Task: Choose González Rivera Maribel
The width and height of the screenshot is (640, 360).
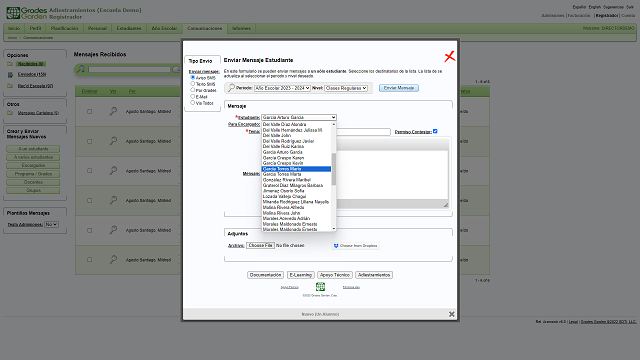Action: pos(287,180)
